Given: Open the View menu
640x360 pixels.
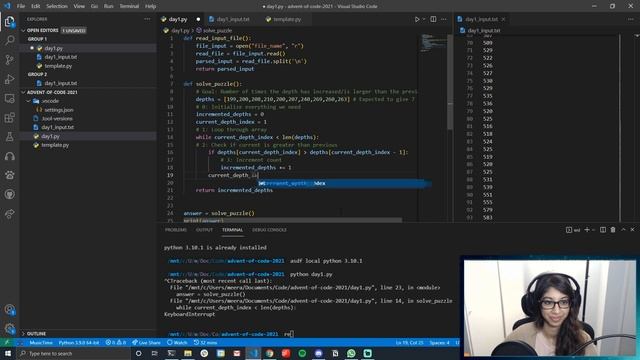Looking at the screenshot, I should click(79, 6).
